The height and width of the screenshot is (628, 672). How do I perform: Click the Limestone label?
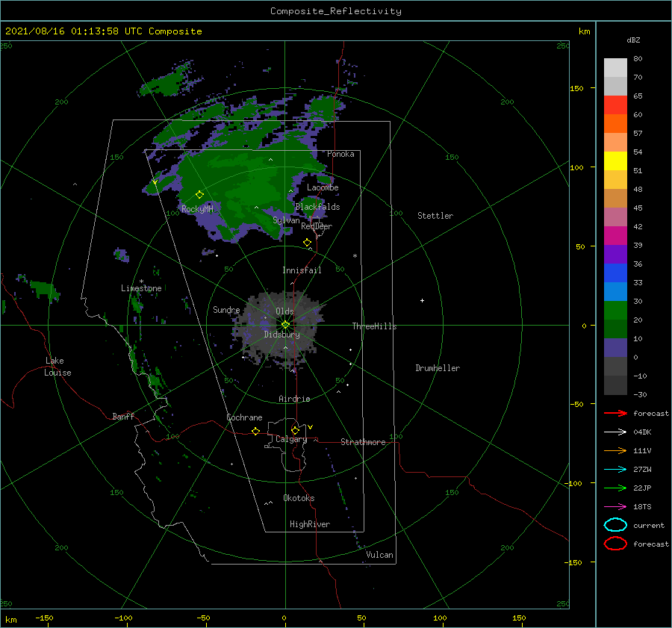tap(141, 288)
